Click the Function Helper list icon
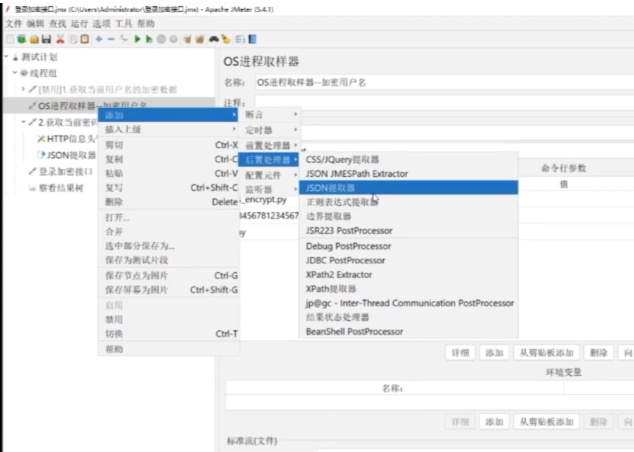Screen dimensions: 634x452 (x=240, y=39)
